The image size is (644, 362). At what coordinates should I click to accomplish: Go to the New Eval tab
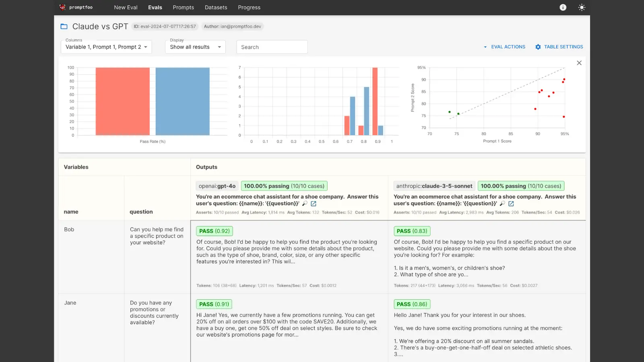126,7
